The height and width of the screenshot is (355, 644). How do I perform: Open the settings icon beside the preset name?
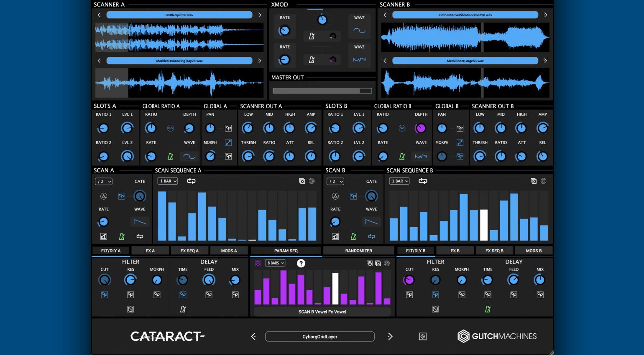click(423, 336)
